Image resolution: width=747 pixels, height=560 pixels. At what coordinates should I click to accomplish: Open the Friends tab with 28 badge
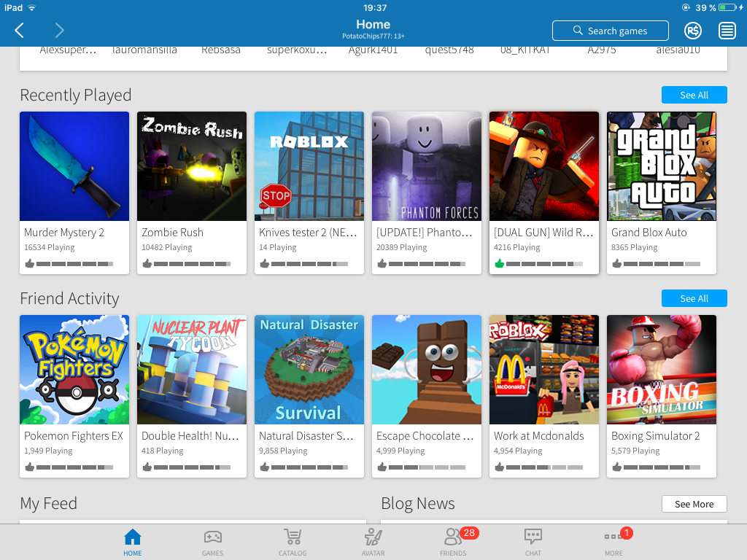454,542
